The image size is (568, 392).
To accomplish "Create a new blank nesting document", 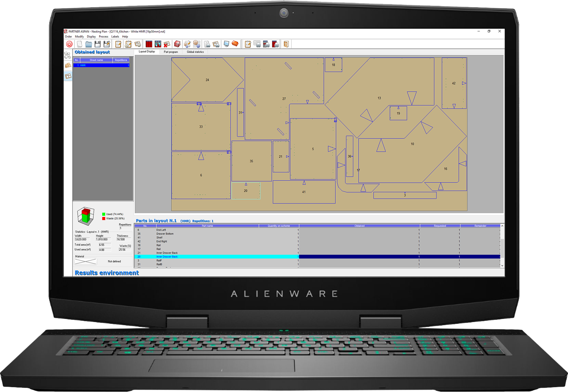I will [x=79, y=44].
